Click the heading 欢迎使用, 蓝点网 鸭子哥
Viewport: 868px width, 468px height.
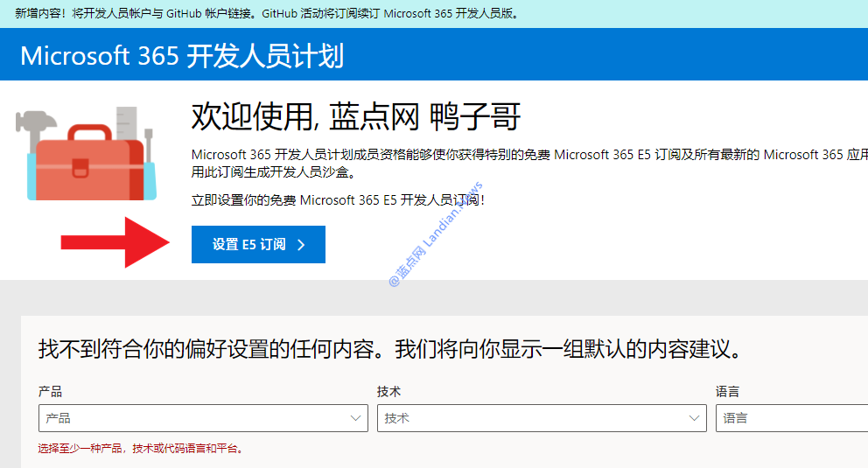point(355,116)
